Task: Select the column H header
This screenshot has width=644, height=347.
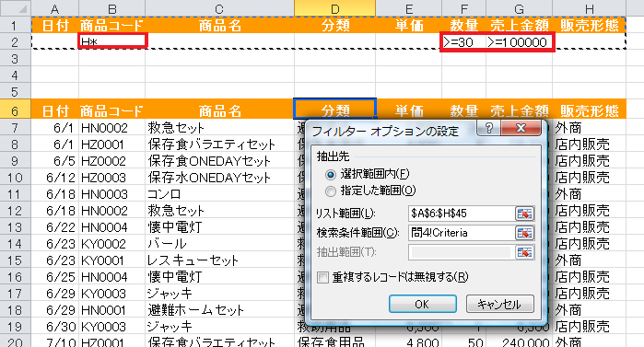Action: pos(590,8)
